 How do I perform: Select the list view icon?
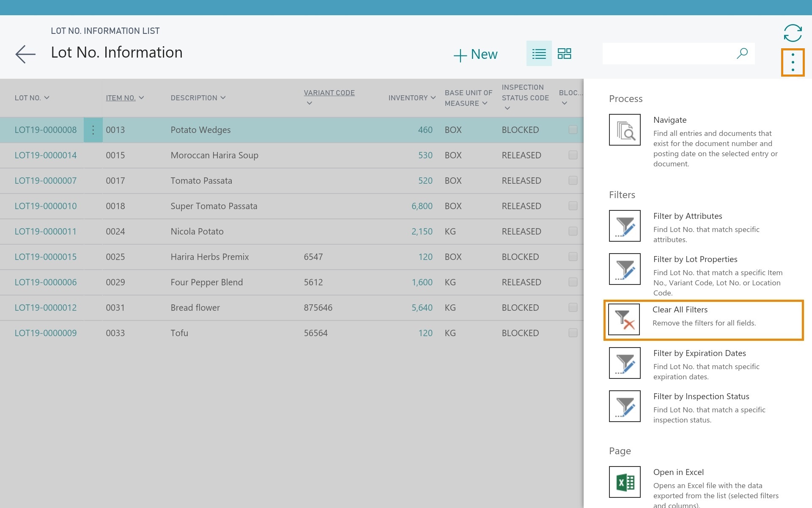(x=539, y=54)
